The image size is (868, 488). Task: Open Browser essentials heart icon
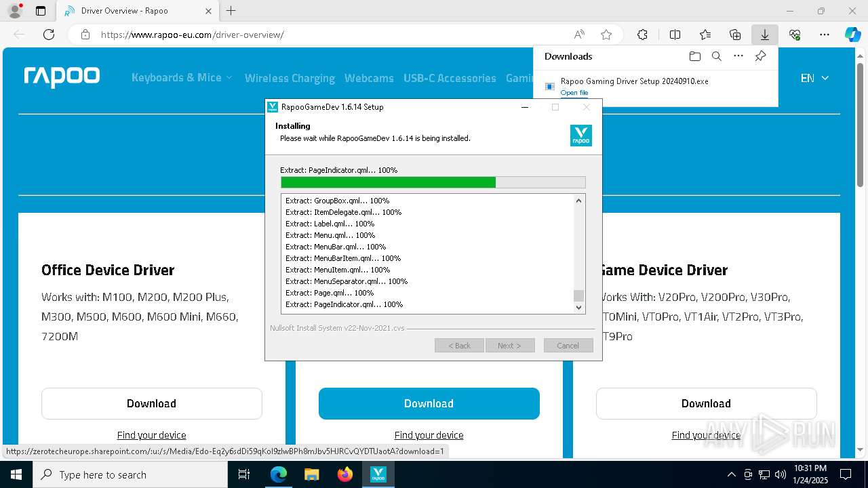pos(795,35)
